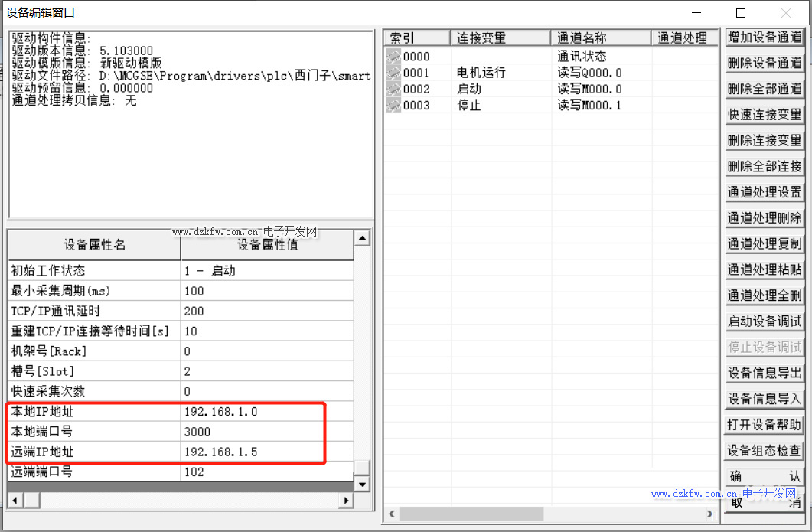This screenshot has height=532, width=812.
Task: Click the channel icon for row 0001
Action: [x=393, y=73]
